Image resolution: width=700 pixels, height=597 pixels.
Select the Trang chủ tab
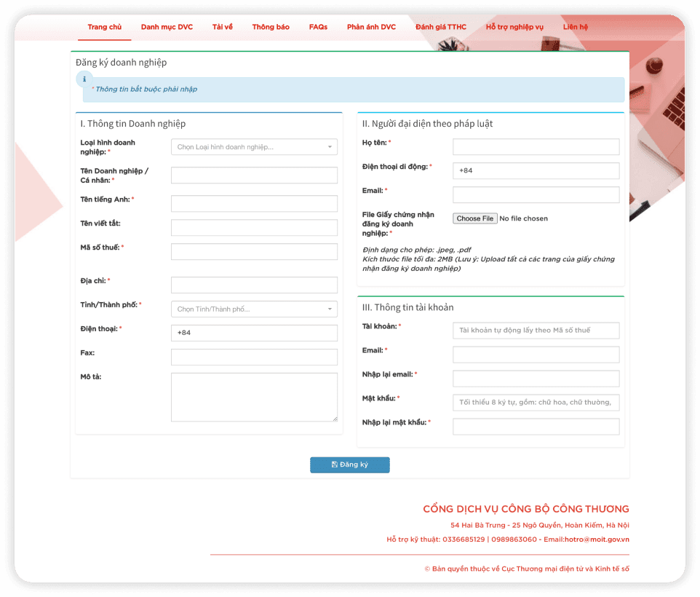(x=104, y=26)
